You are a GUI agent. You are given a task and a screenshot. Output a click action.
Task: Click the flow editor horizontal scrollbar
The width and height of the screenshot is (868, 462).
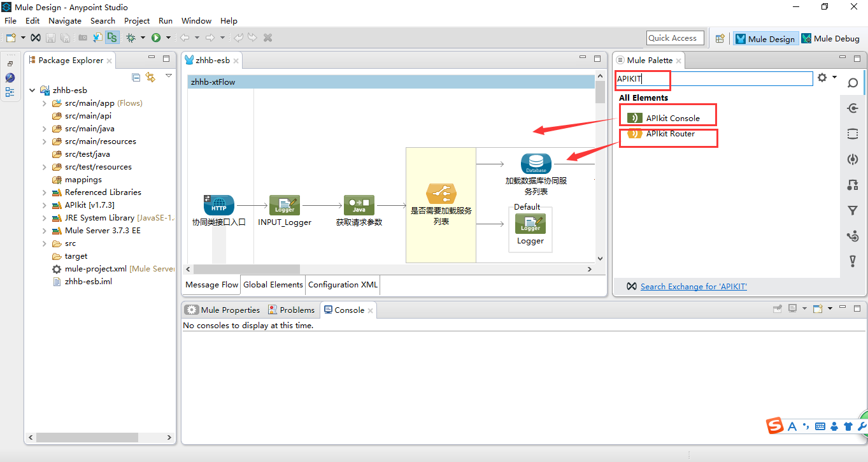[x=246, y=270]
